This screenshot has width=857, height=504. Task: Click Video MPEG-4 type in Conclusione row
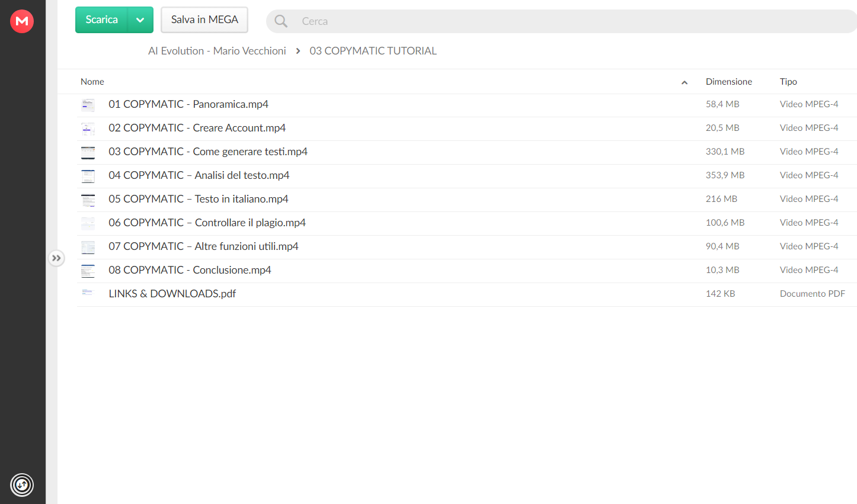809,270
